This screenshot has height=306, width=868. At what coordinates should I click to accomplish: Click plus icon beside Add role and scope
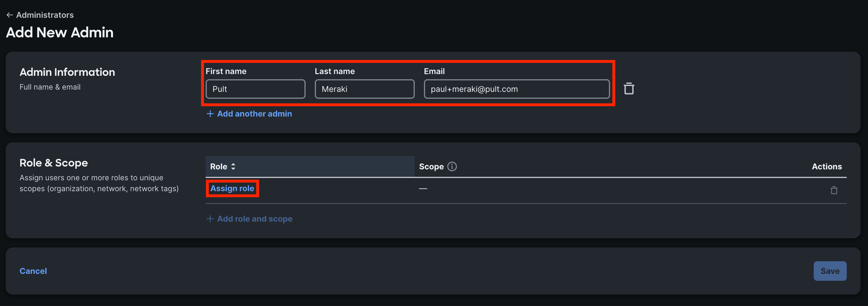coord(210,219)
